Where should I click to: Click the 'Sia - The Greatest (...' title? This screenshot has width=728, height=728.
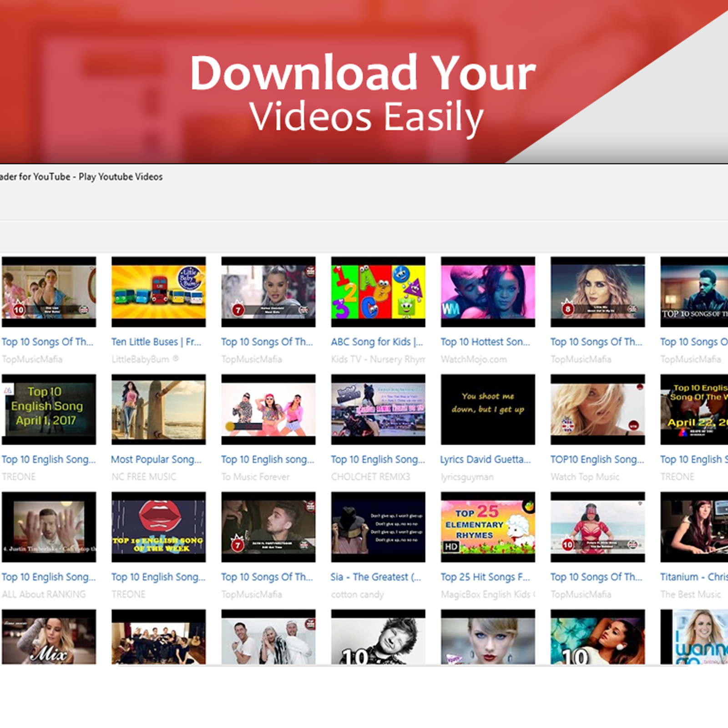[376, 577]
